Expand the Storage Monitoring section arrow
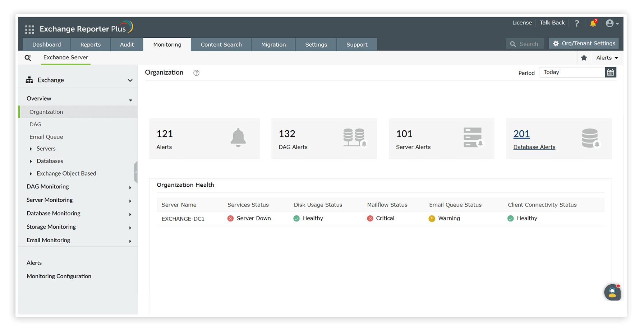Viewport: 644px width, 336px height. click(130, 228)
